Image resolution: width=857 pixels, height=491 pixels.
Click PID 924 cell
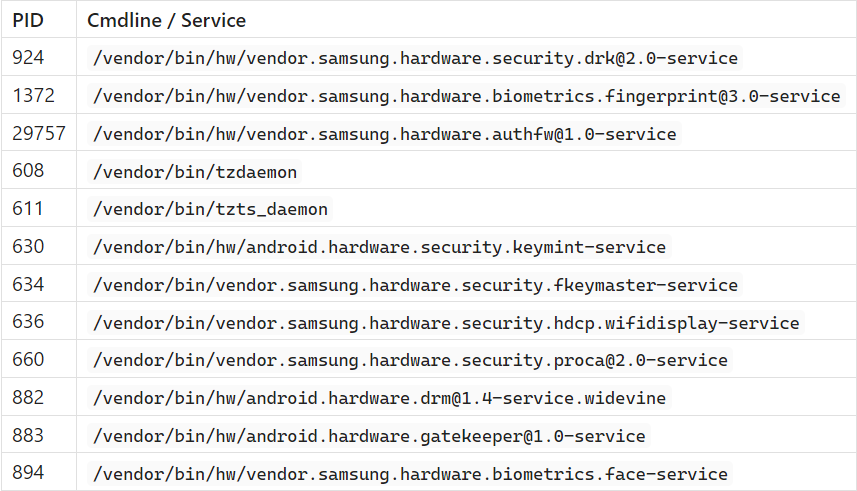tap(28, 58)
